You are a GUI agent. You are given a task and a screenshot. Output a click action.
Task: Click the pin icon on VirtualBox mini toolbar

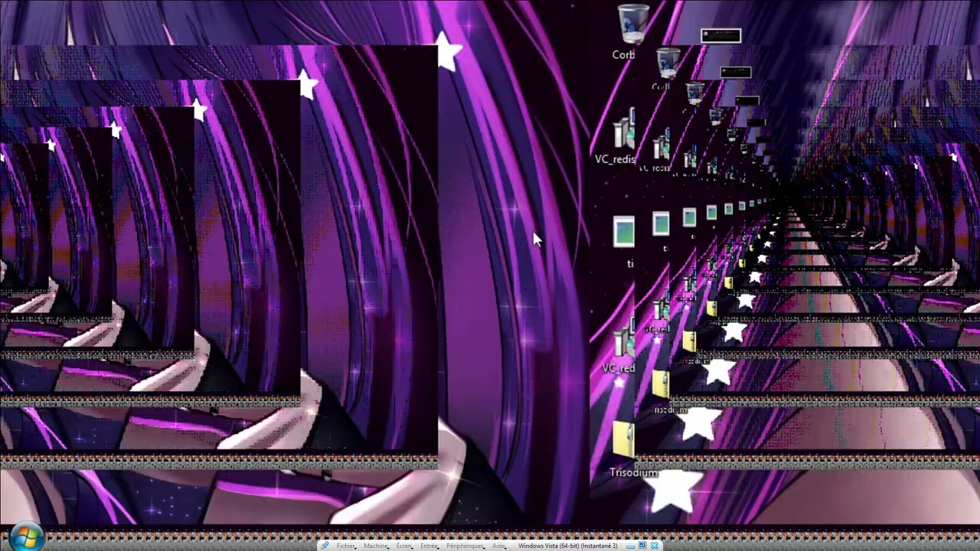pyautogui.click(x=325, y=546)
